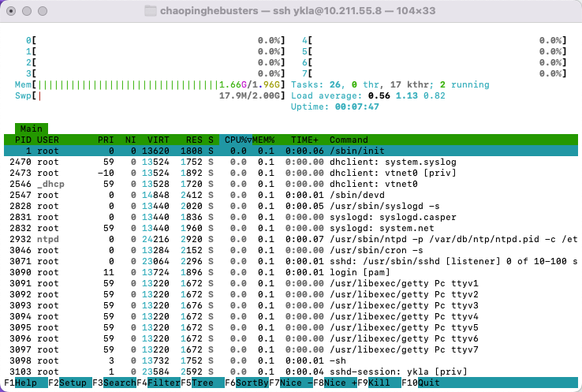The image size is (582, 392).
Task: Click the Swp usage meter bar
Action: (150, 95)
